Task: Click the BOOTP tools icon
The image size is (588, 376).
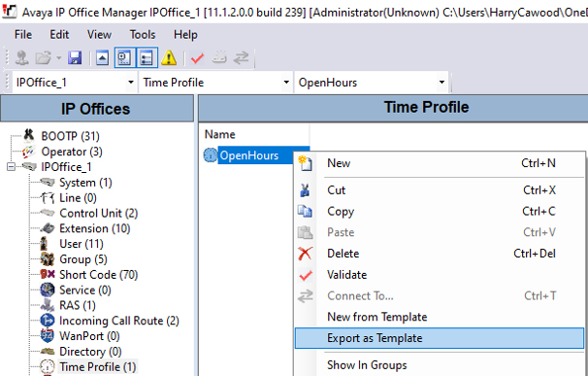Action: [x=29, y=134]
